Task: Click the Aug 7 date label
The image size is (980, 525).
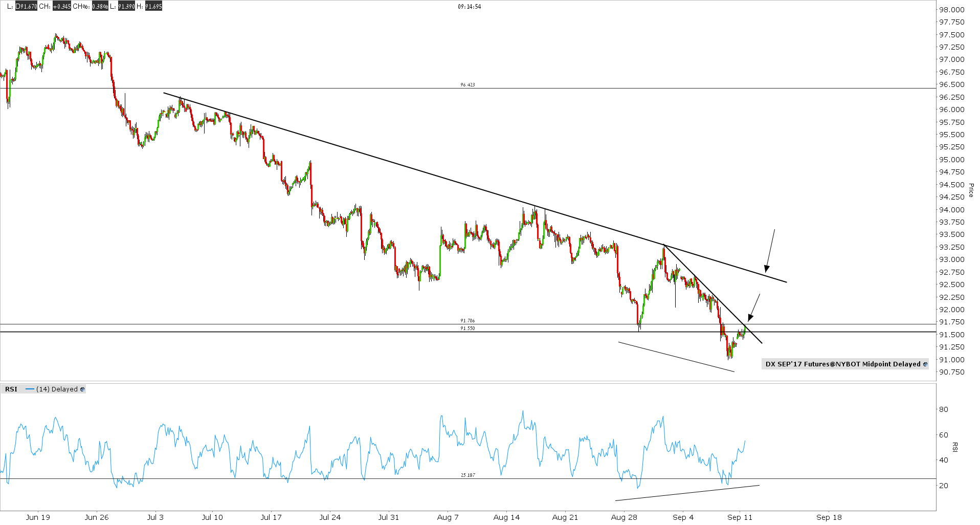Action: pyautogui.click(x=448, y=517)
